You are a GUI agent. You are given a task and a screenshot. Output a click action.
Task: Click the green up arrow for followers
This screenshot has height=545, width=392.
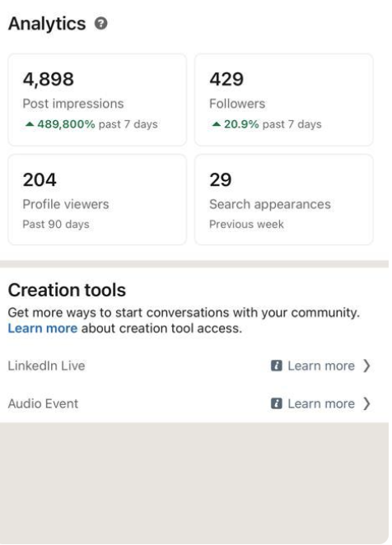click(x=217, y=124)
